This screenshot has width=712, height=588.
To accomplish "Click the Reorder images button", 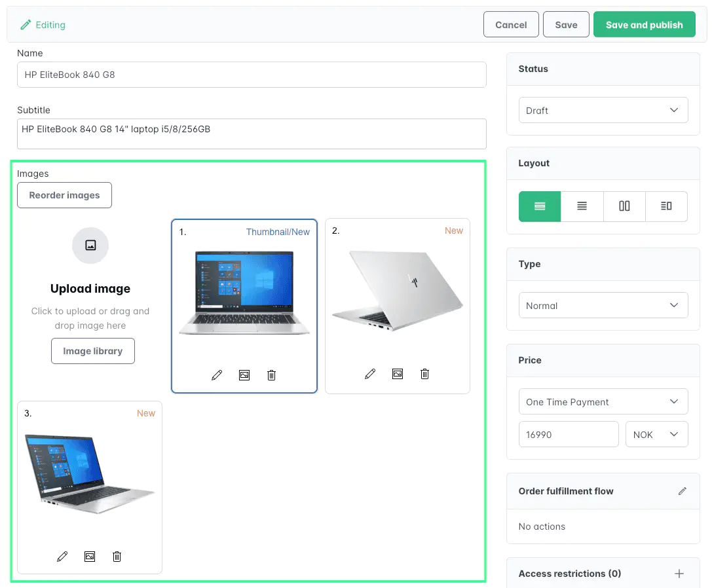I will coord(64,195).
